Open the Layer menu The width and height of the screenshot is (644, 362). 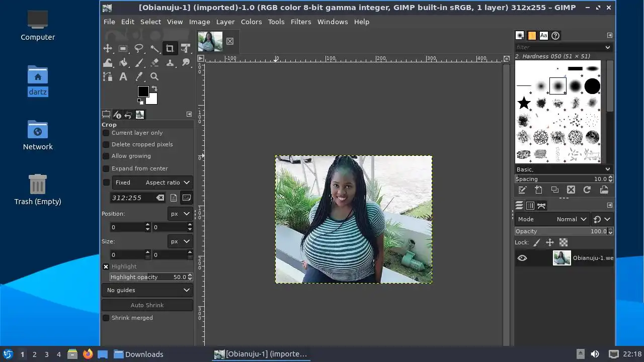pyautogui.click(x=225, y=22)
